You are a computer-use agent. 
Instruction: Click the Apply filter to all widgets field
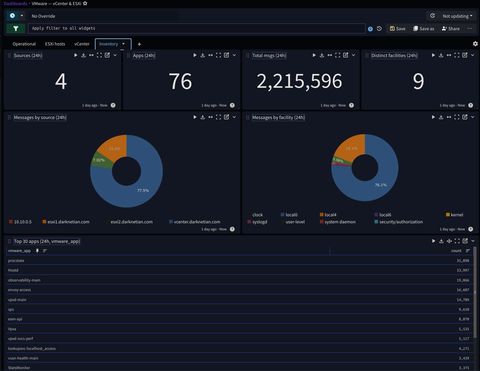pyautogui.click(x=197, y=28)
